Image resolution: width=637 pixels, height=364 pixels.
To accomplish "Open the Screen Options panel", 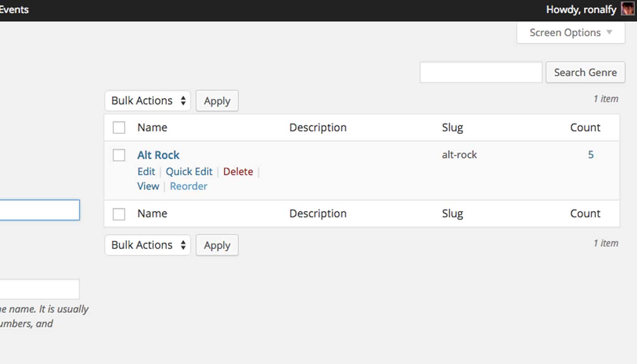I will click(570, 32).
